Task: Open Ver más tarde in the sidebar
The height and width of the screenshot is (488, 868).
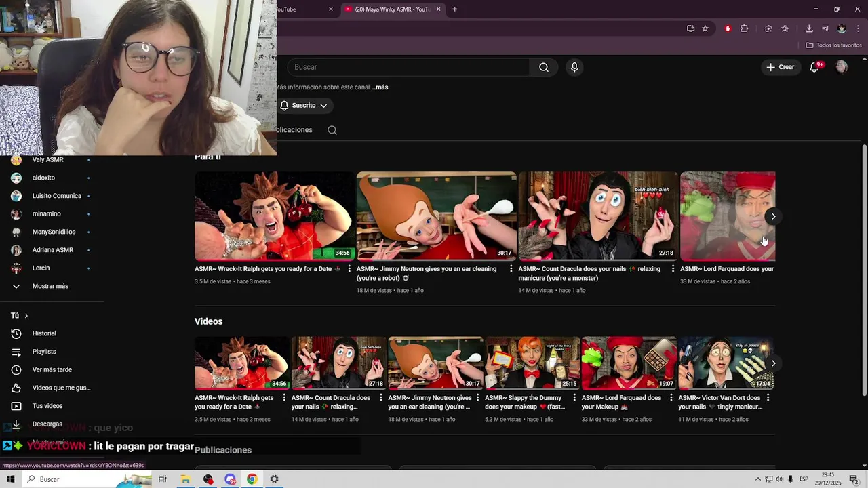Action: [x=52, y=370]
